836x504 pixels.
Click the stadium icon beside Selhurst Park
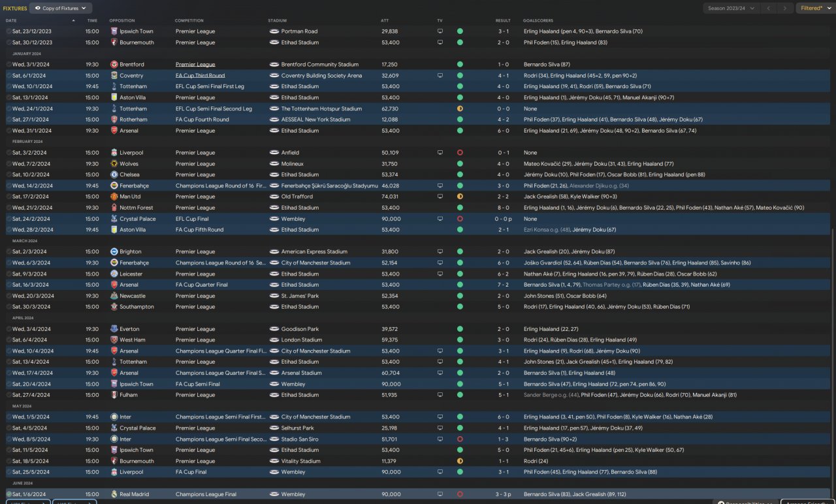(274, 428)
